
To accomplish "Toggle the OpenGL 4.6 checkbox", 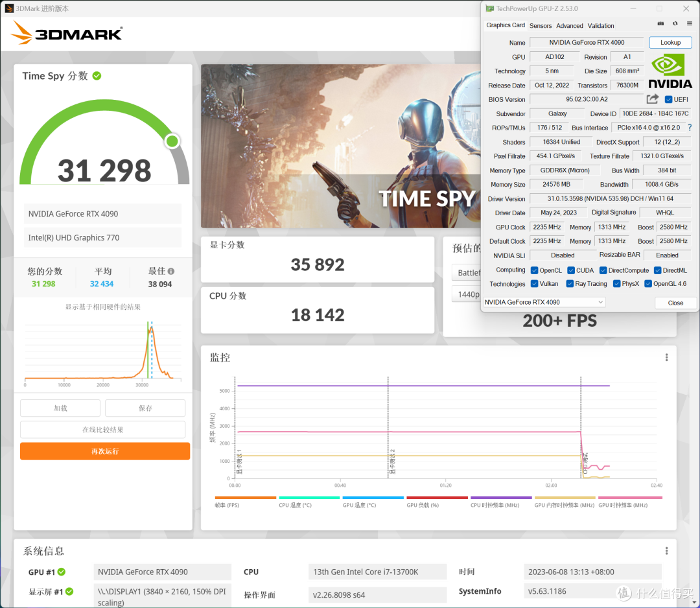I will pyautogui.click(x=648, y=284).
